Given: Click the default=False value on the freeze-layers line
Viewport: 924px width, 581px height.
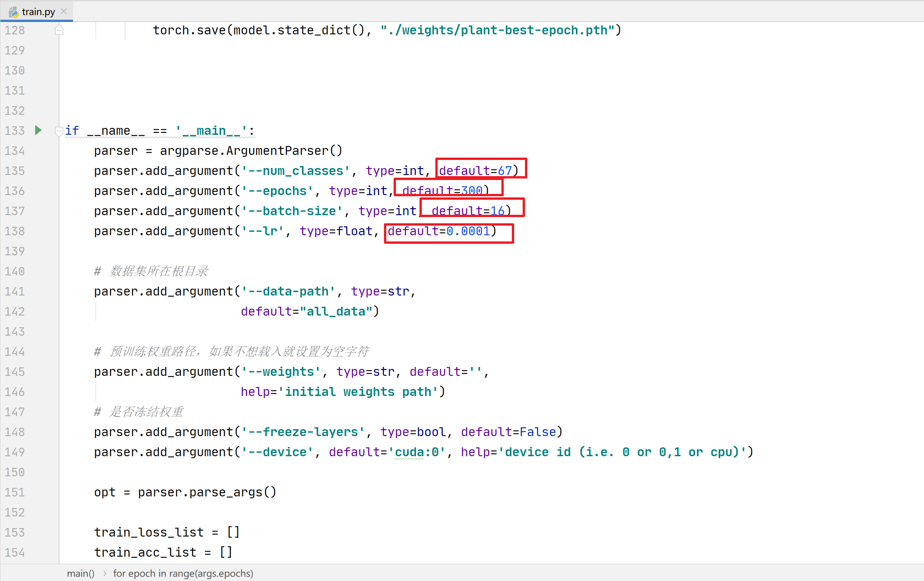Looking at the screenshot, I should (x=537, y=432).
